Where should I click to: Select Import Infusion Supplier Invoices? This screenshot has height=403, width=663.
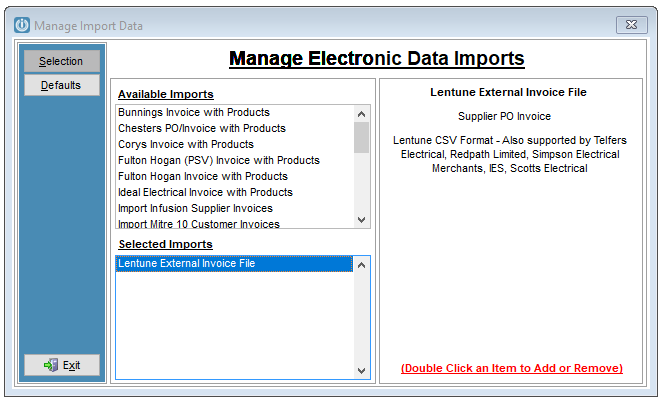click(235, 208)
